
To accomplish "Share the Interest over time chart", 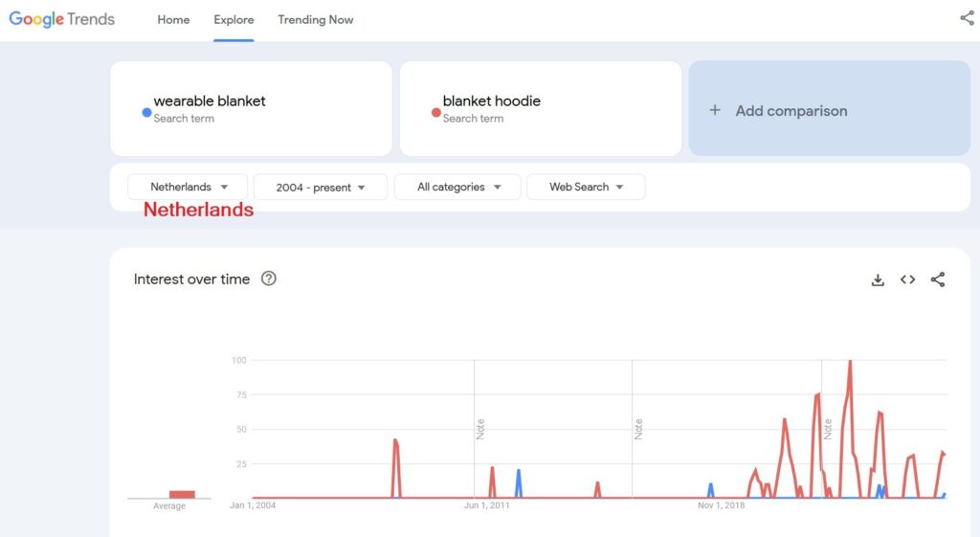I will tap(938, 280).
